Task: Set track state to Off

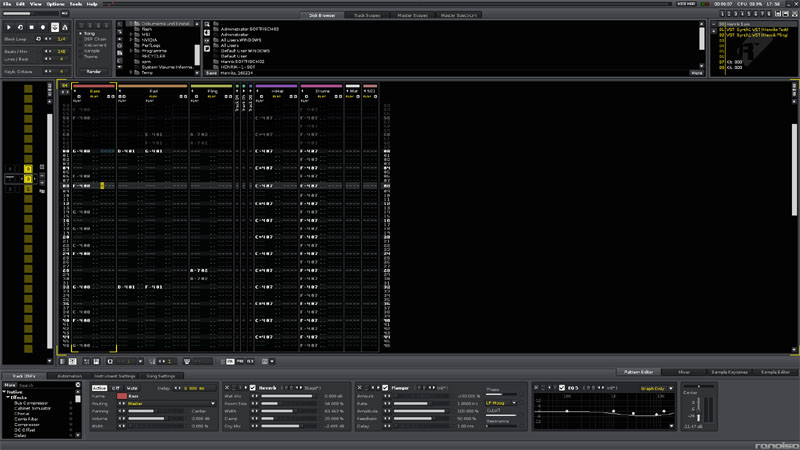Action: 116,388
